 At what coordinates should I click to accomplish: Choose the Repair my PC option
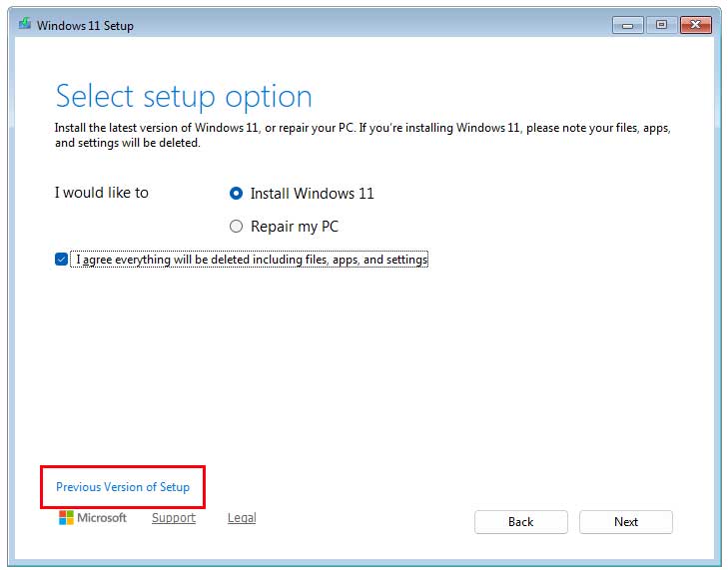(x=237, y=227)
